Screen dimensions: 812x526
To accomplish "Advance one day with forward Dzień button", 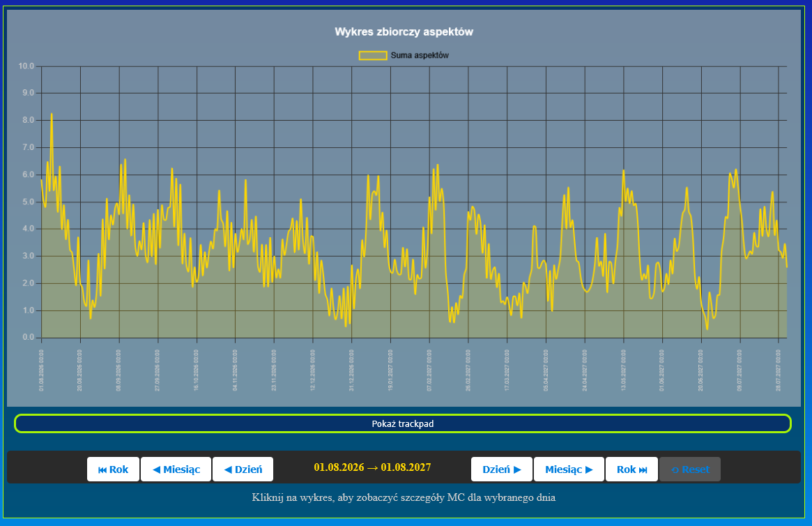I will [x=501, y=469].
